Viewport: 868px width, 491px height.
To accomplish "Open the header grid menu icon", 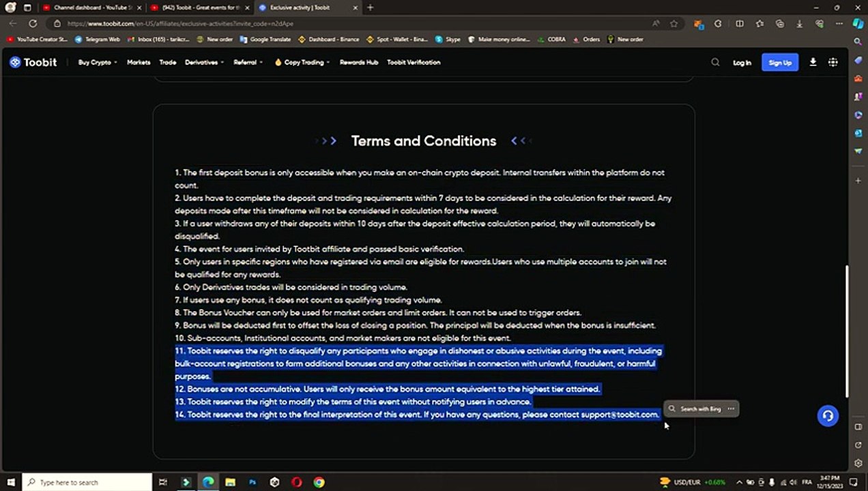I will [833, 62].
